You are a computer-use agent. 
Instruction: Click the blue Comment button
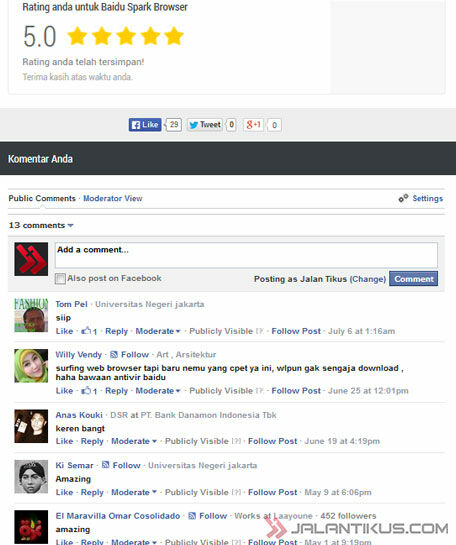pos(414,279)
